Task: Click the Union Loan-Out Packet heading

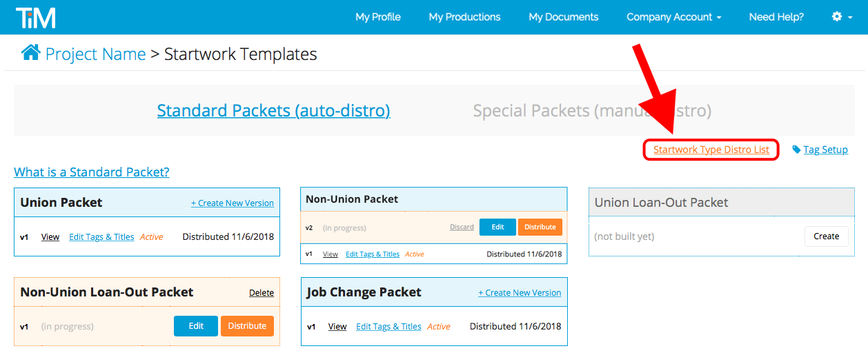Action: click(662, 203)
